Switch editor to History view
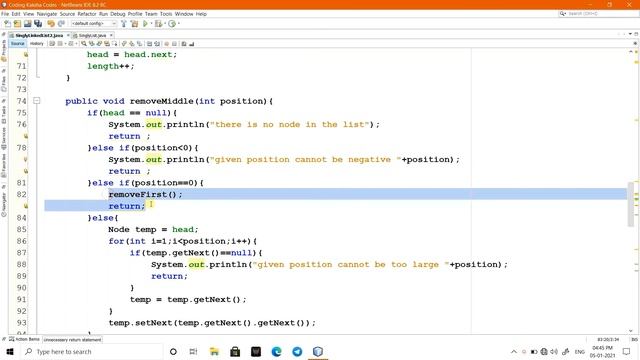Screen dimensions: 640x360 click(x=36, y=44)
